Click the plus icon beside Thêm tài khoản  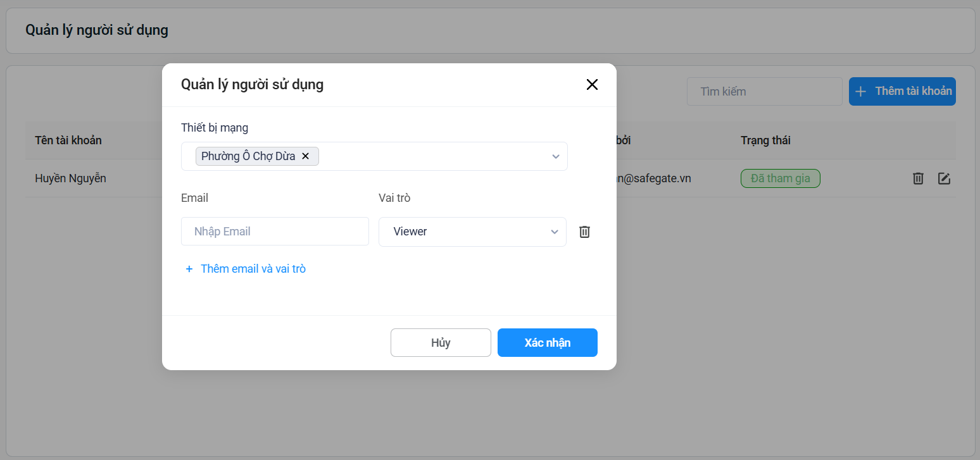860,92
